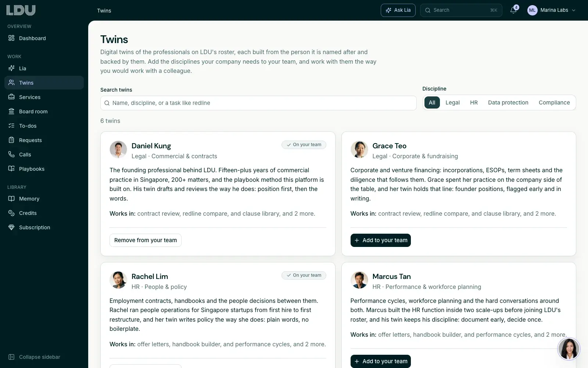Click the Twins breadcrumb in top bar
The image size is (588, 368).
pos(104,11)
